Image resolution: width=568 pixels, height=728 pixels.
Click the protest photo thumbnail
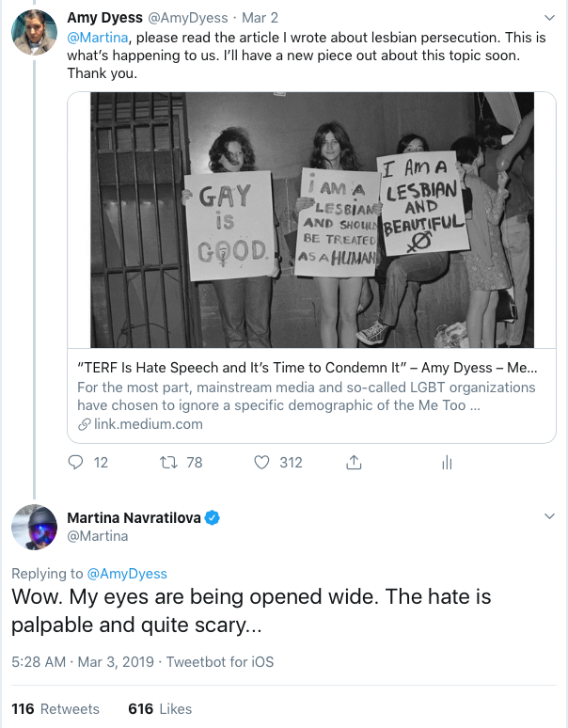[312, 220]
